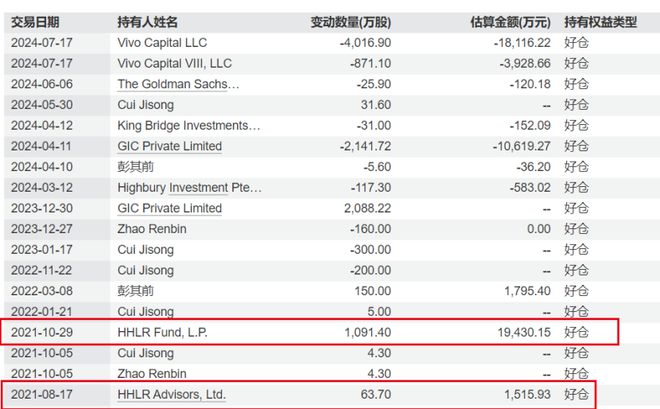The width and height of the screenshot is (660, 409).
Task: Click the date 2024-05-30 cell
Action: click(x=42, y=105)
